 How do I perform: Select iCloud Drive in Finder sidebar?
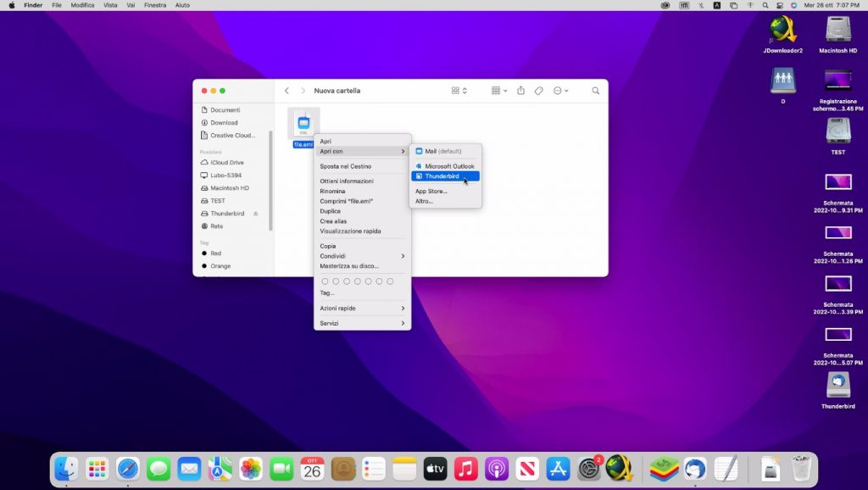pyautogui.click(x=226, y=162)
